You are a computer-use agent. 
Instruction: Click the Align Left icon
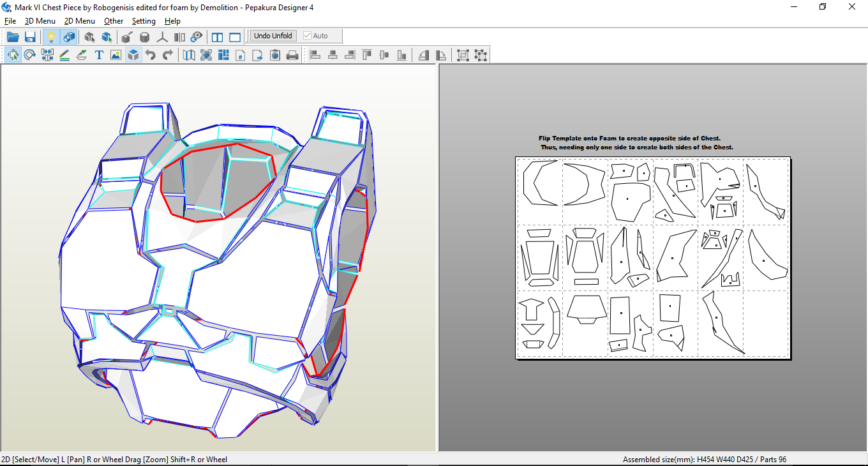[x=315, y=55]
